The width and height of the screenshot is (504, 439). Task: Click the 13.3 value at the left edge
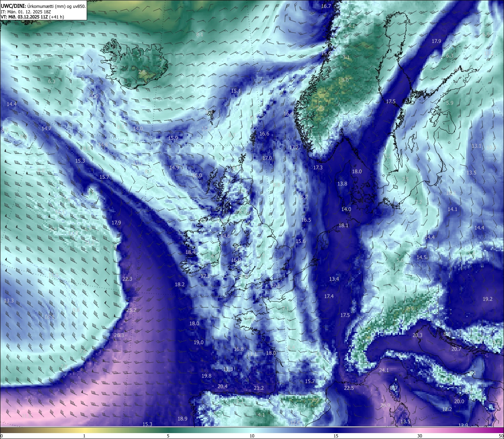coord(9,301)
